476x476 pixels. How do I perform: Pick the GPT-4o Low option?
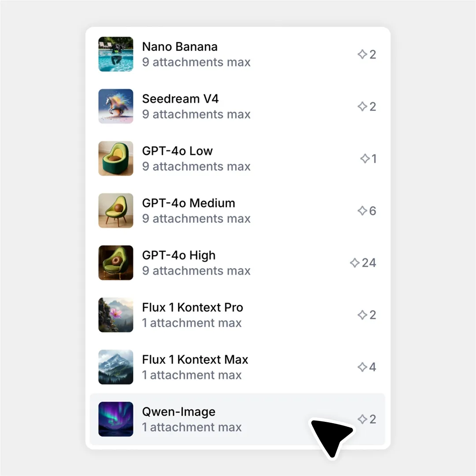point(237,159)
